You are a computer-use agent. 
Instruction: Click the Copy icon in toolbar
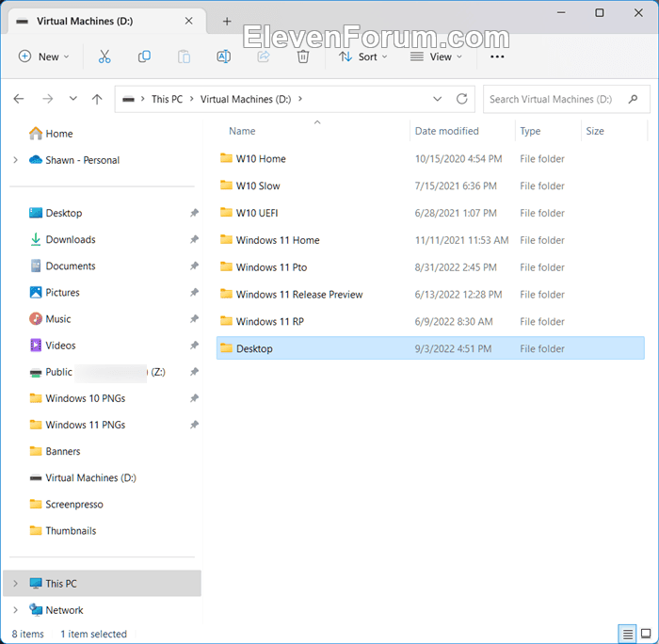pos(144,56)
